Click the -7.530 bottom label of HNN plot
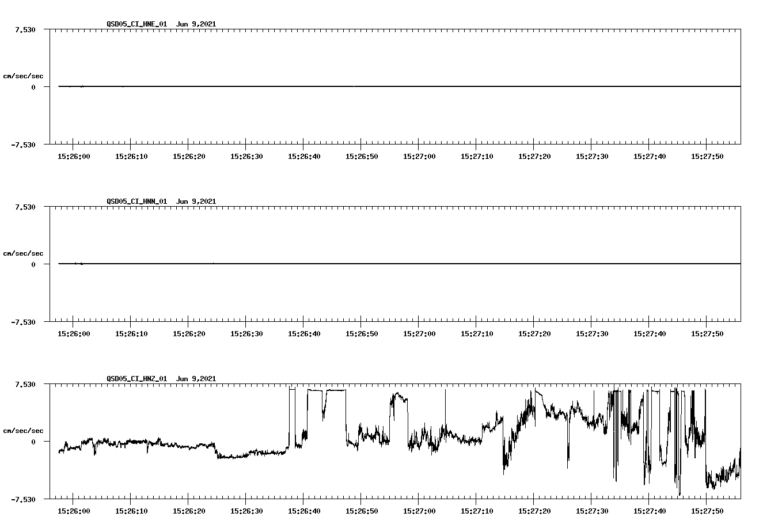Image resolution: width=782 pixels, height=532 pixels. [24, 322]
